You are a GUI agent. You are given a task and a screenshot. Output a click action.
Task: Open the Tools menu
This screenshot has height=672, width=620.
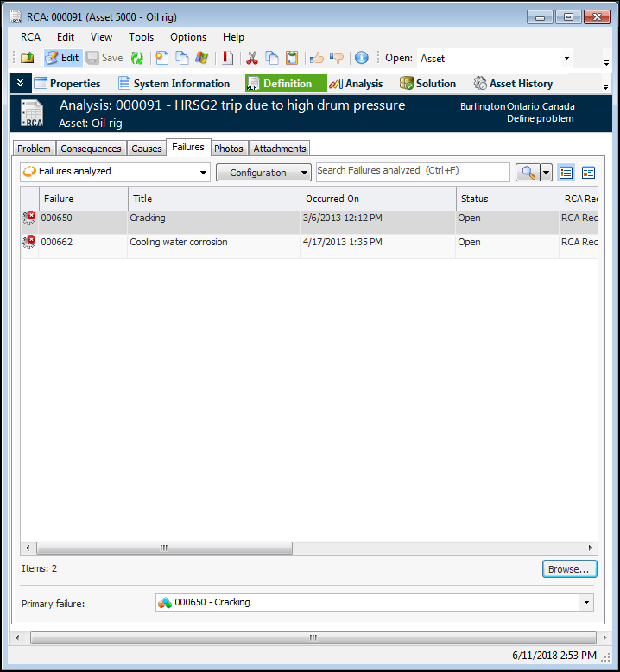pyautogui.click(x=141, y=37)
